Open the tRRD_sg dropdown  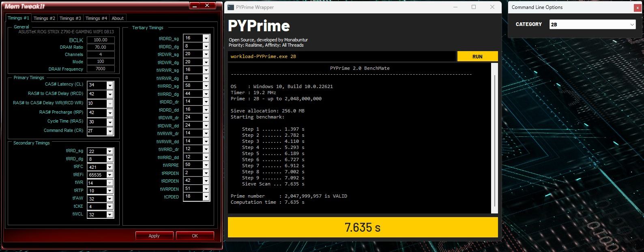109,151
